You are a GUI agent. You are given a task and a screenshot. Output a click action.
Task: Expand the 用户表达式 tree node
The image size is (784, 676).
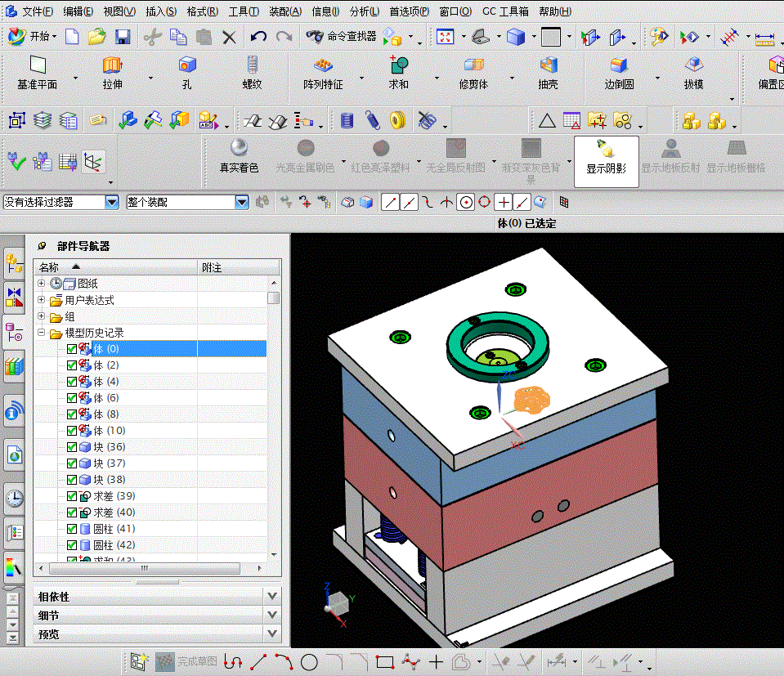42,300
